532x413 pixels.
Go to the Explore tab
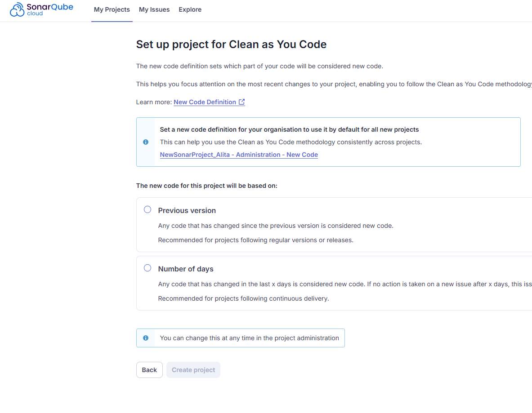pos(190,9)
